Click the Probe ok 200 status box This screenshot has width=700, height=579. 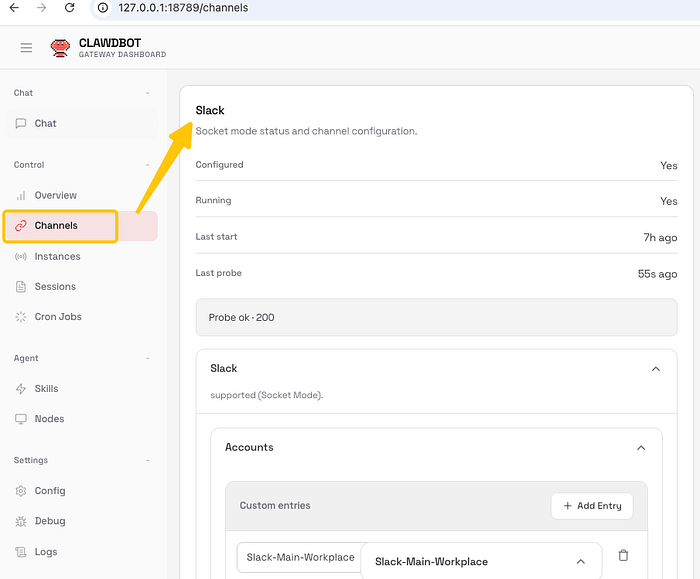[x=436, y=317]
